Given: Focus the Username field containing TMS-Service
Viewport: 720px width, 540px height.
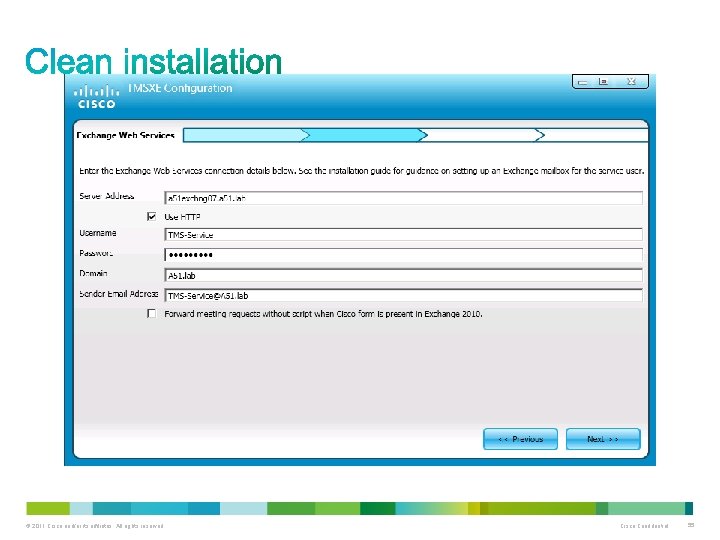Looking at the screenshot, I should point(403,235).
